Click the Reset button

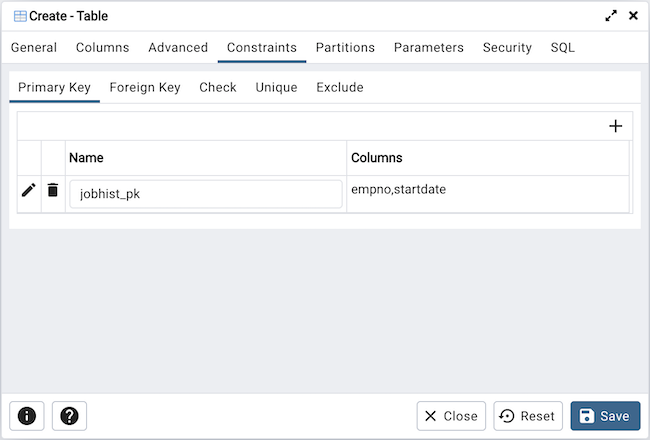tap(528, 416)
